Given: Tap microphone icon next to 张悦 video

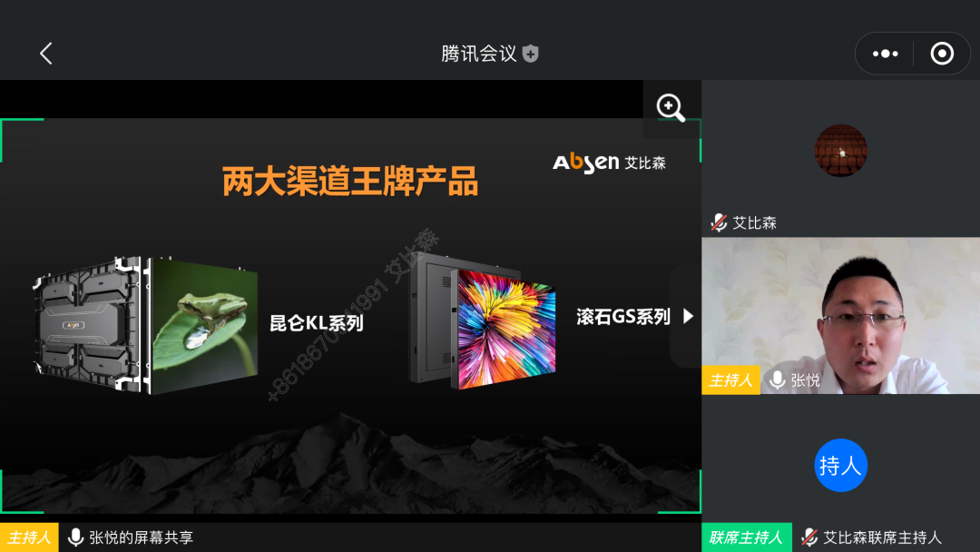Looking at the screenshot, I should click(777, 379).
